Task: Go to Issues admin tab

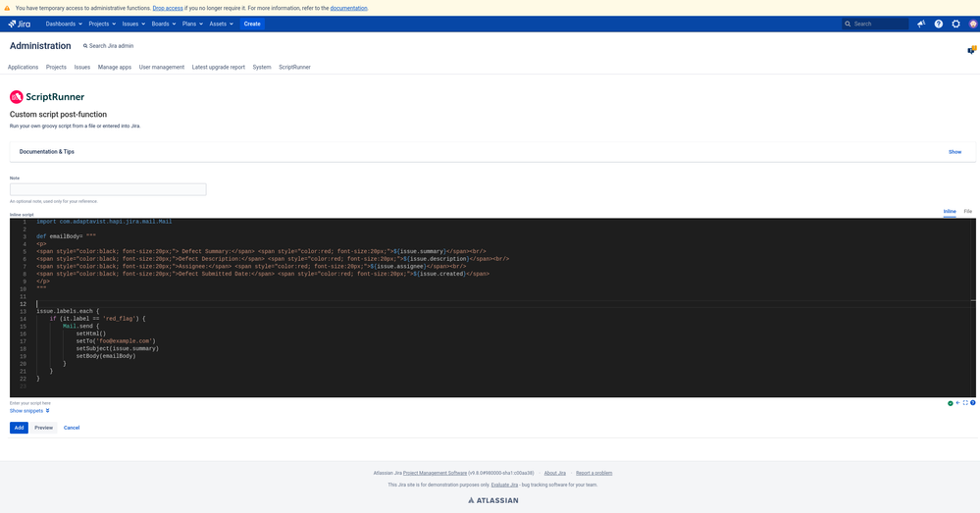Action: pos(81,67)
